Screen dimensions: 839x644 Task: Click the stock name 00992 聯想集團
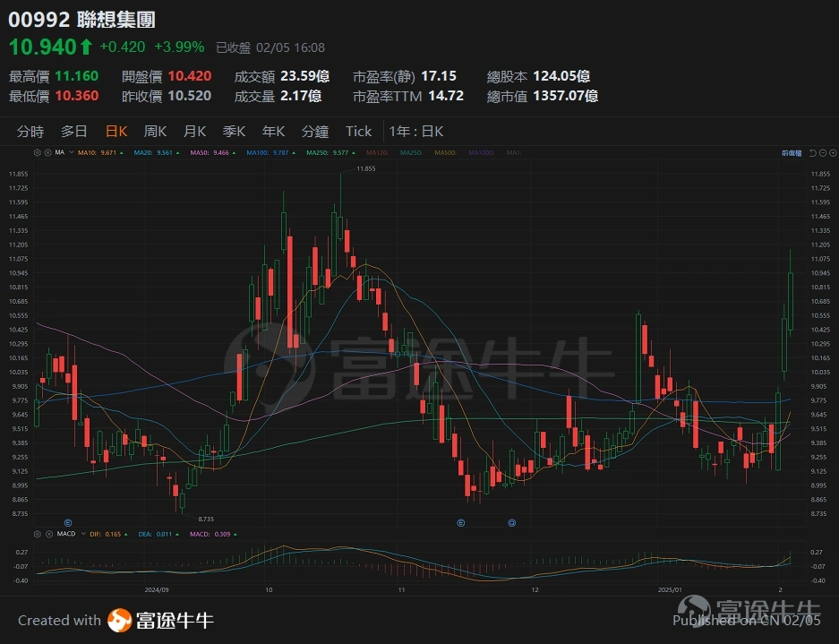81,20
